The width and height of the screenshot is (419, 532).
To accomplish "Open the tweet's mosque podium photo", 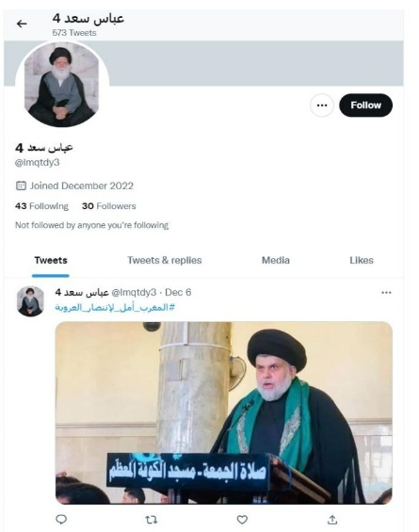I will coord(224,412).
